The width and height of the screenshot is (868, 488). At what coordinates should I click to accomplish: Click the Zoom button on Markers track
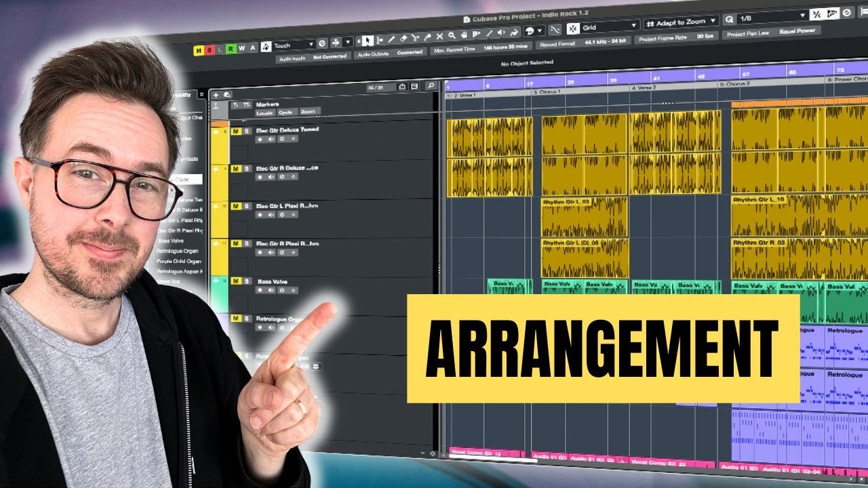coord(310,112)
